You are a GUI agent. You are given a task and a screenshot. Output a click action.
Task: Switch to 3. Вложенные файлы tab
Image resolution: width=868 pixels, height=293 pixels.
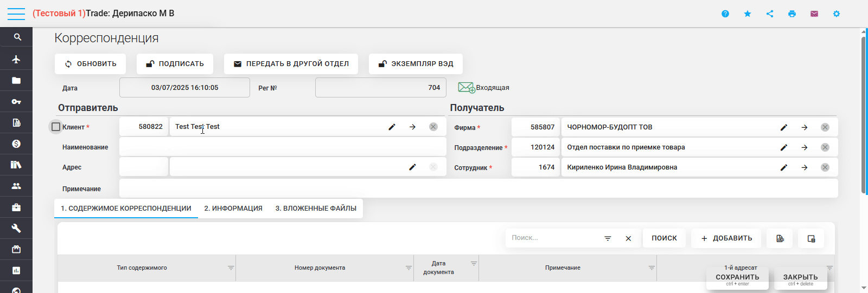click(x=316, y=209)
